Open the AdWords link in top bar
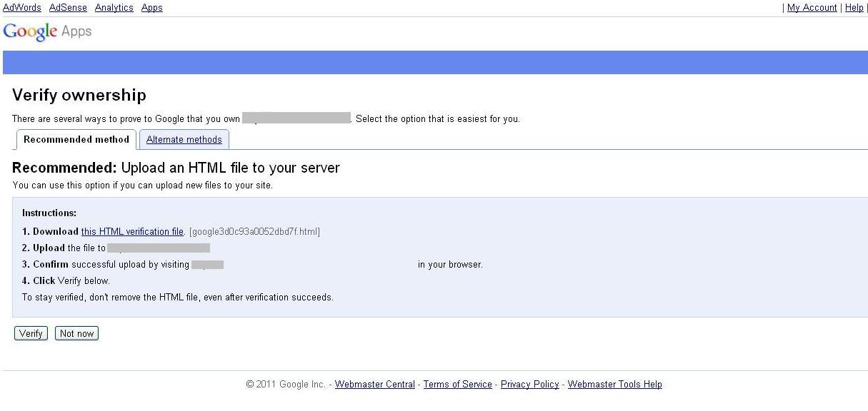The width and height of the screenshot is (868, 411). [22, 8]
